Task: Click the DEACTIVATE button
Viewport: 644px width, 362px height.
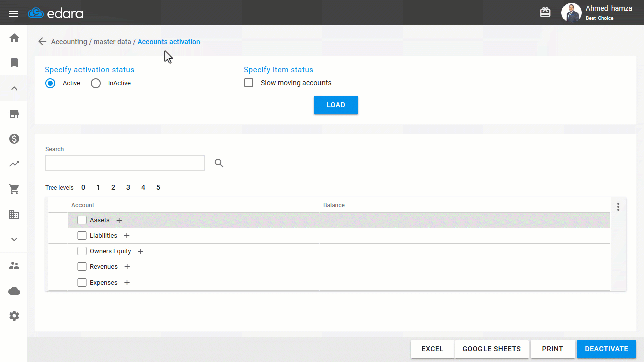Action: pos(606,349)
